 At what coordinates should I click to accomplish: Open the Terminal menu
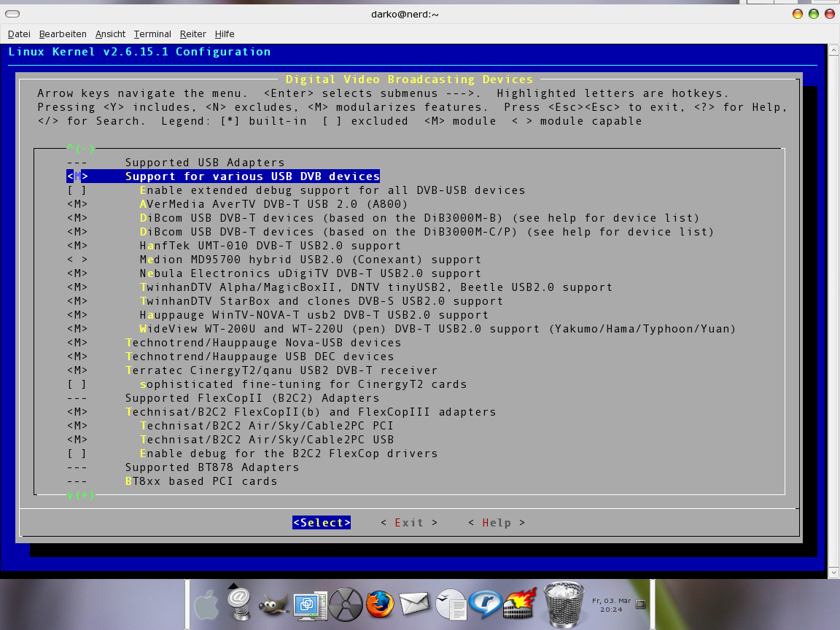(x=152, y=34)
